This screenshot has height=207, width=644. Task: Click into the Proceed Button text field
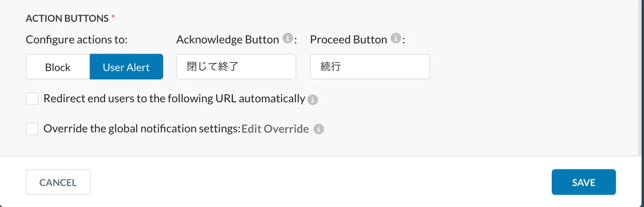[x=370, y=67]
